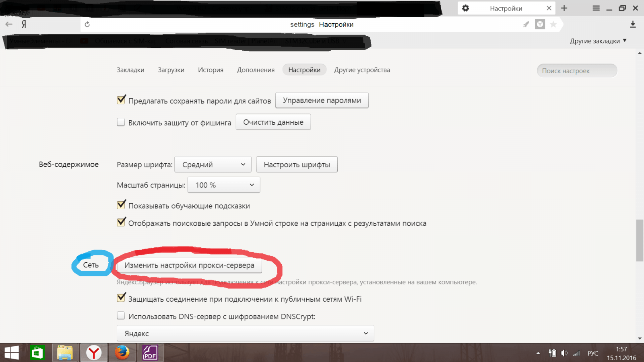Image resolution: width=644 pixels, height=362 pixels.
Task: Switch the РУС input language indicator
Action: [x=593, y=353]
